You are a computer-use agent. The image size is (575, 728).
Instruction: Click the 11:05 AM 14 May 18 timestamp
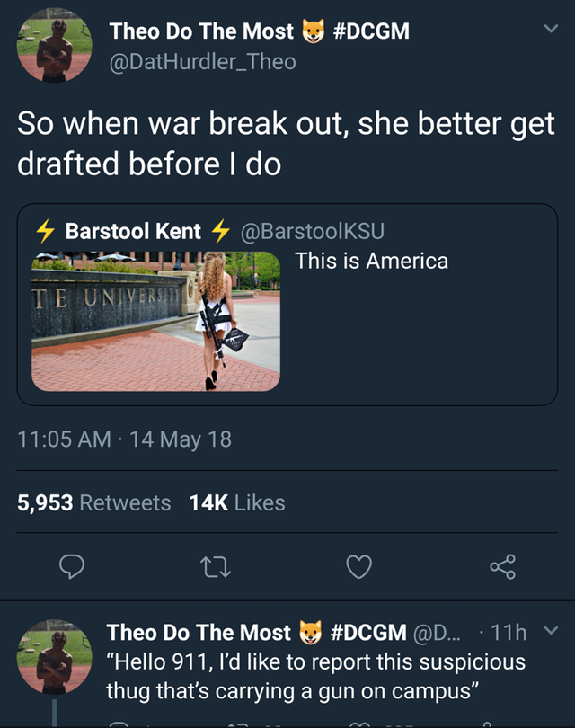pos(124,439)
